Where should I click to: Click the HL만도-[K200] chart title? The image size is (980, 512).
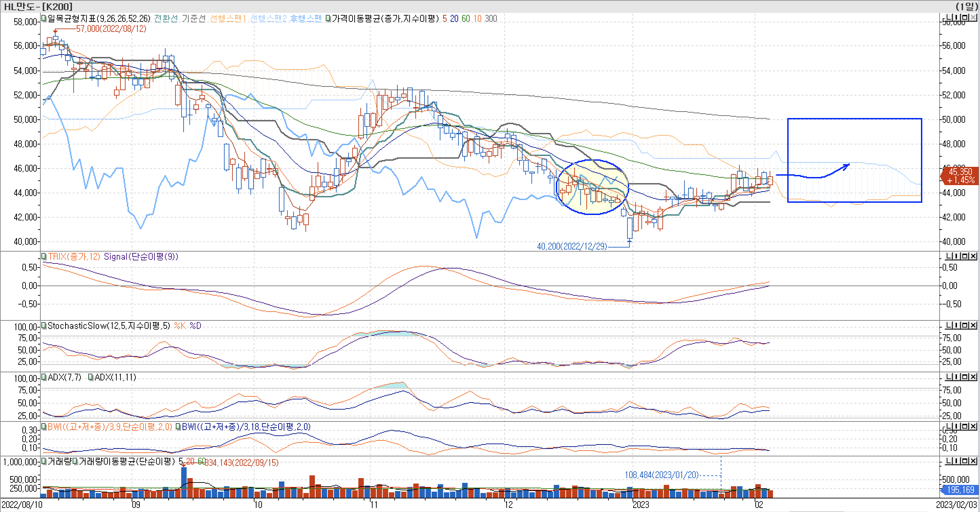[38, 6]
